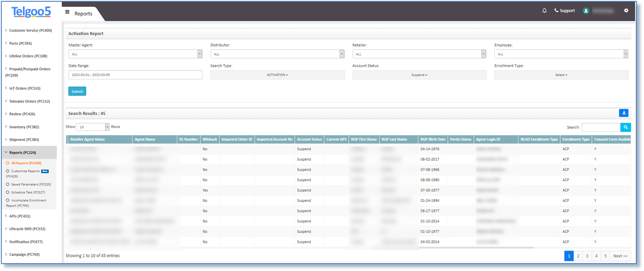Expand Lifeline Orders (PC108) menu

tap(28, 56)
